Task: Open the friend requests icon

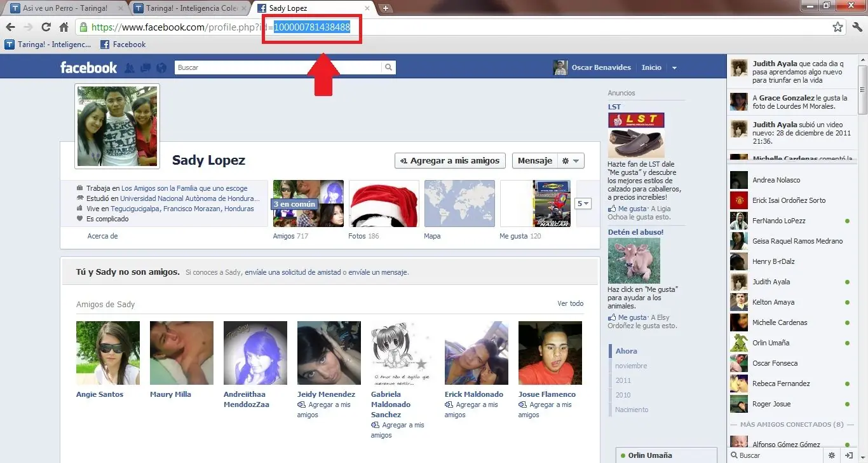Action: point(130,67)
